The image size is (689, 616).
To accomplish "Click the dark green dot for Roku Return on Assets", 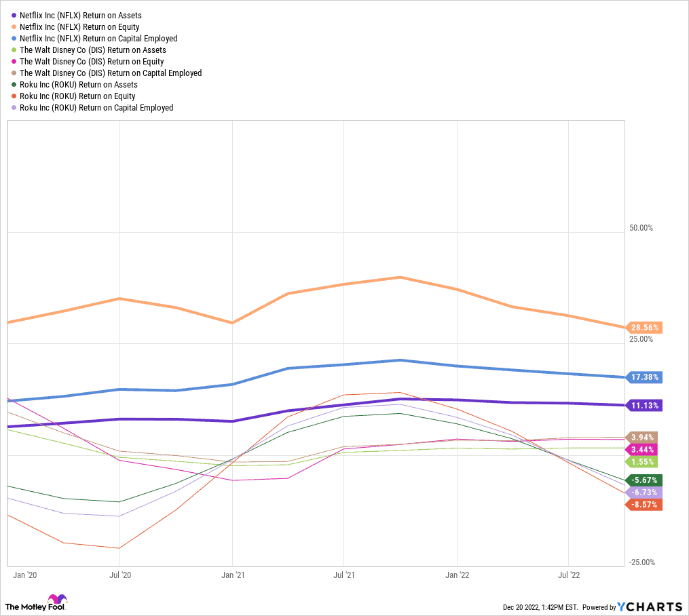I will [x=14, y=85].
